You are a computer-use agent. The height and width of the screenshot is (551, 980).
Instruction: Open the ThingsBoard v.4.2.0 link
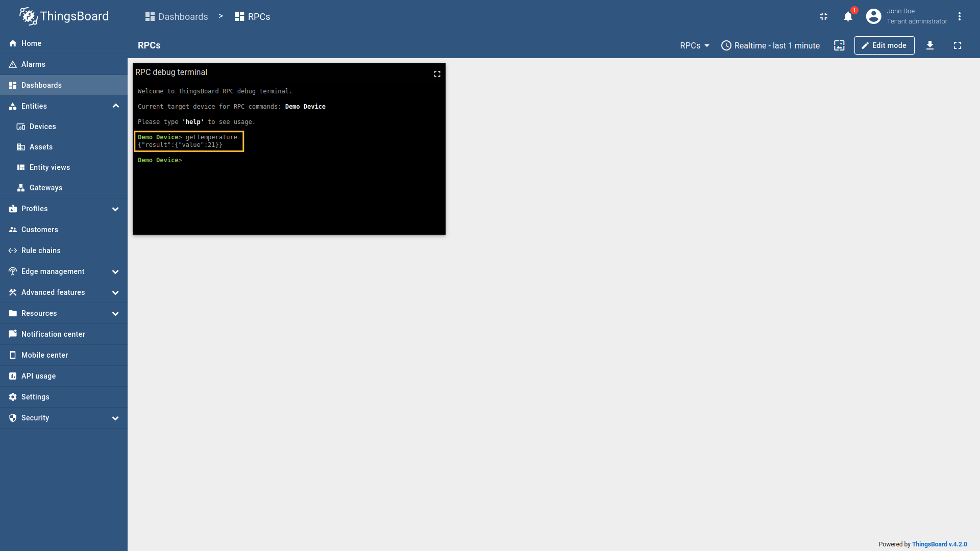tap(939, 544)
